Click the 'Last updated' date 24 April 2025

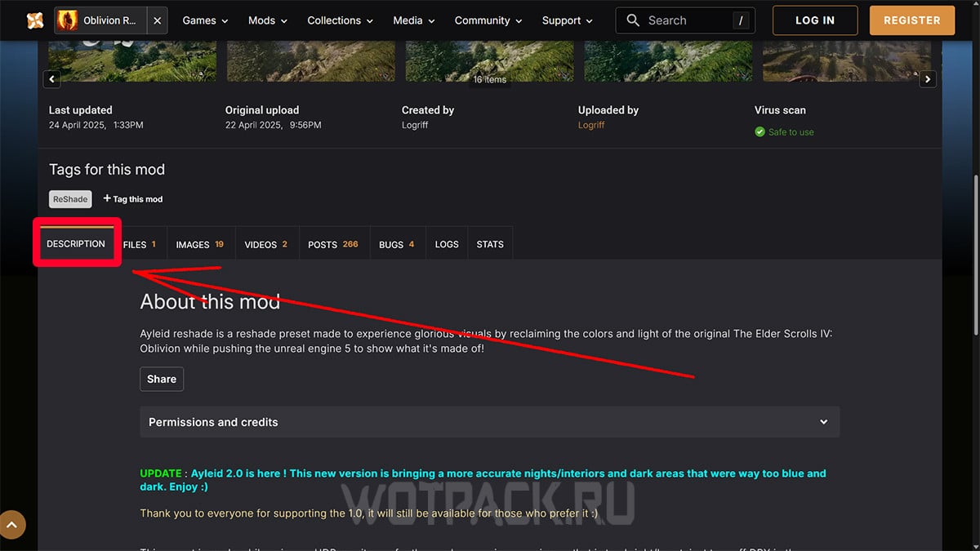[x=96, y=125]
